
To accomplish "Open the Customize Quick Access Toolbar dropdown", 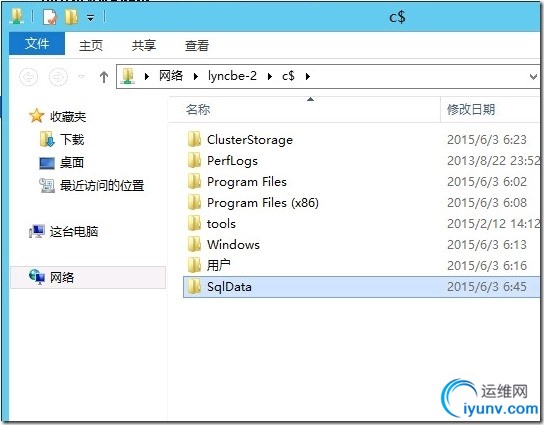I will pyautogui.click(x=91, y=17).
